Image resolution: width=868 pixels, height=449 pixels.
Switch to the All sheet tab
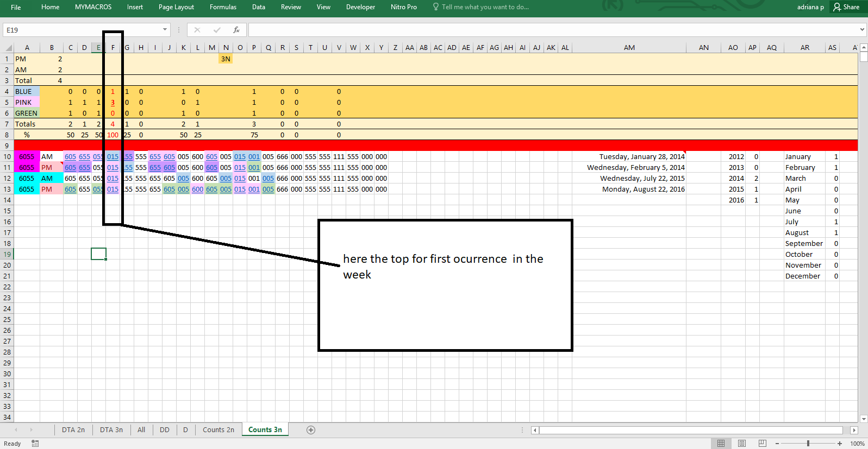click(141, 430)
